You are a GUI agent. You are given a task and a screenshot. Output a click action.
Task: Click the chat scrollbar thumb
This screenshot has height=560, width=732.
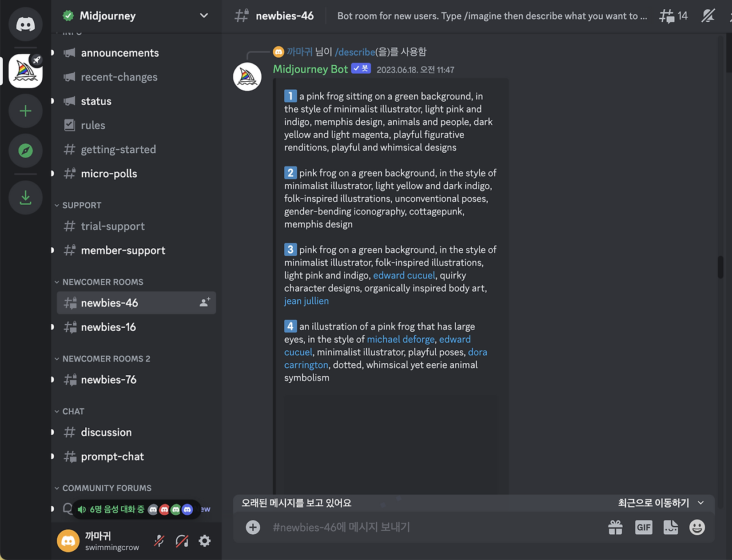point(721,267)
